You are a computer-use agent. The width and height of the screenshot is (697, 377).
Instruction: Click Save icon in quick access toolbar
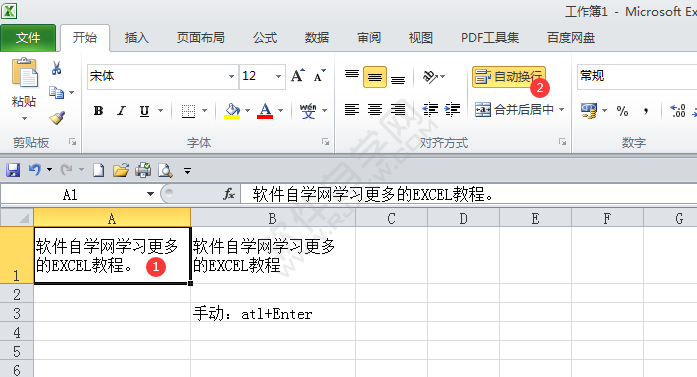[13, 170]
